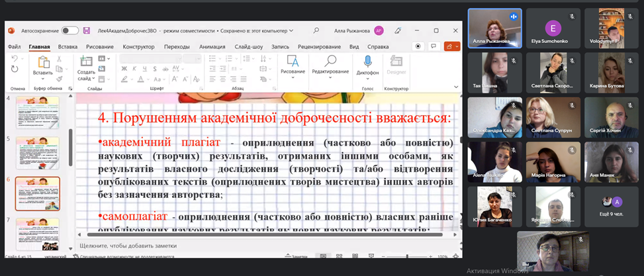Click the Вставить paste clipboard icon
The image size is (644, 276).
43,62
